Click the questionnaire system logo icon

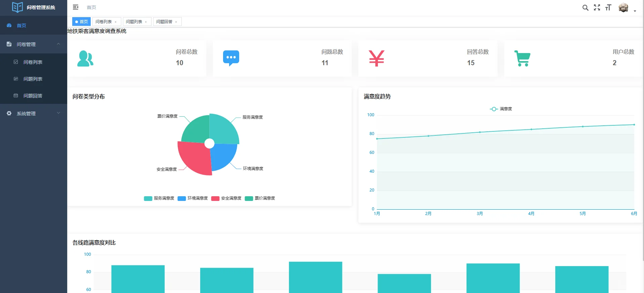click(x=17, y=7)
